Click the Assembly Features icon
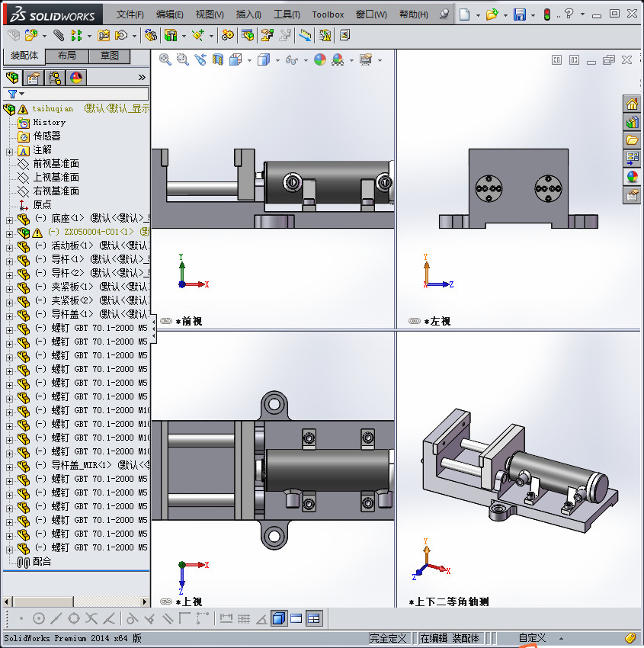The width and height of the screenshot is (644, 648). coord(171,36)
